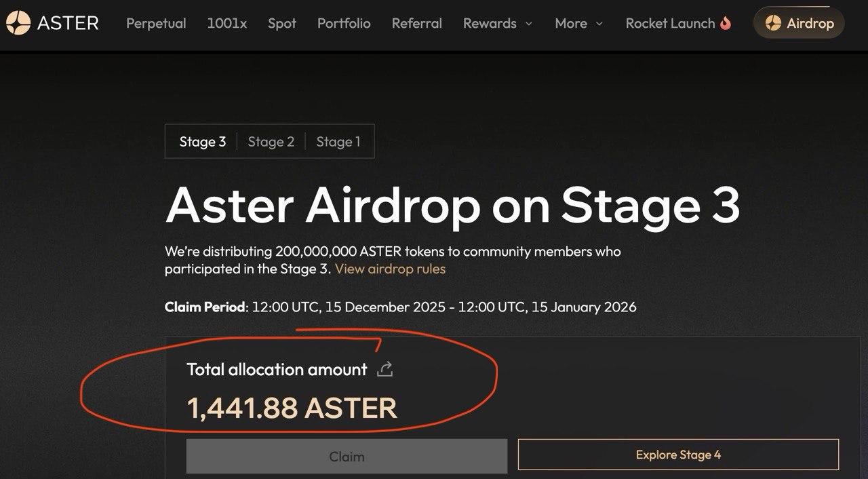
Task: Click the ASTER wordmark in the header
Action: point(68,23)
